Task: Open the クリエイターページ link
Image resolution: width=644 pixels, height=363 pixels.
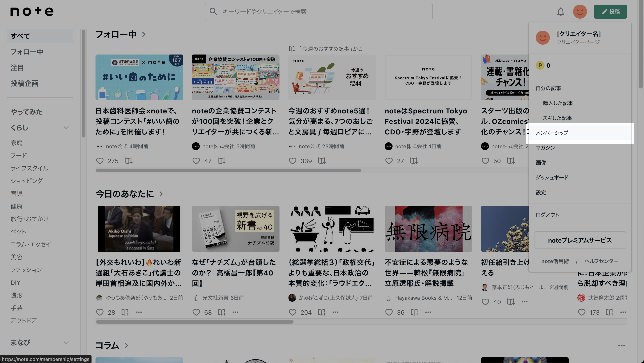Action: tap(578, 42)
